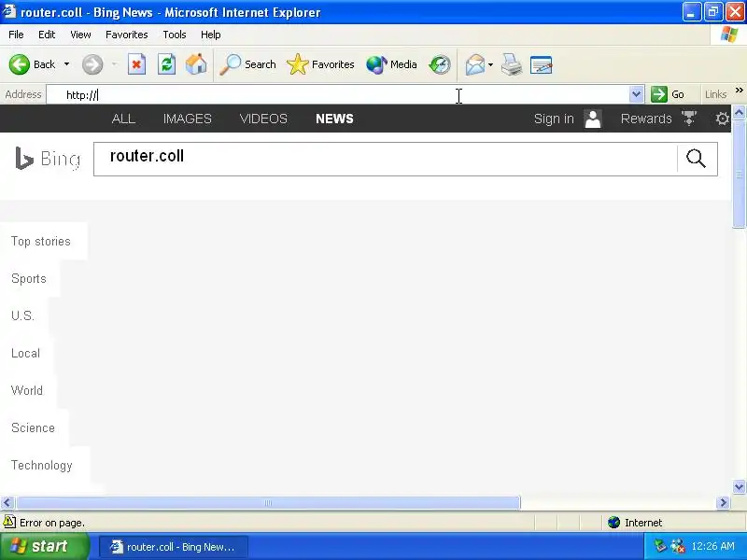Open Bing settings gear icon

(722, 119)
